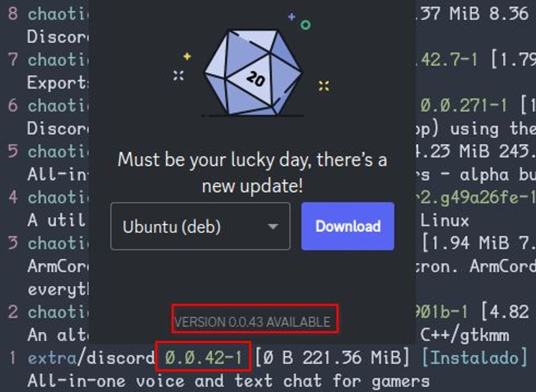Click the lucky day update heading text
Viewport: 536px width, 392px height.
252,173
